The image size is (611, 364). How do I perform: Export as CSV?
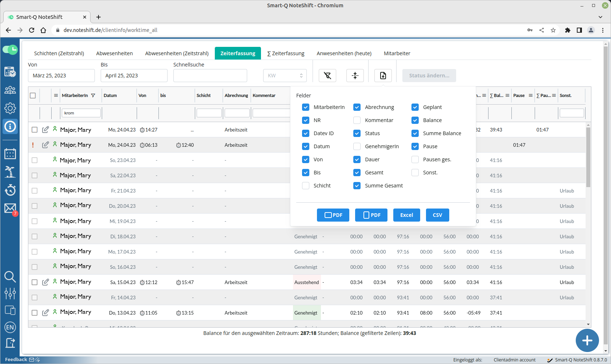(x=438, y=215)
